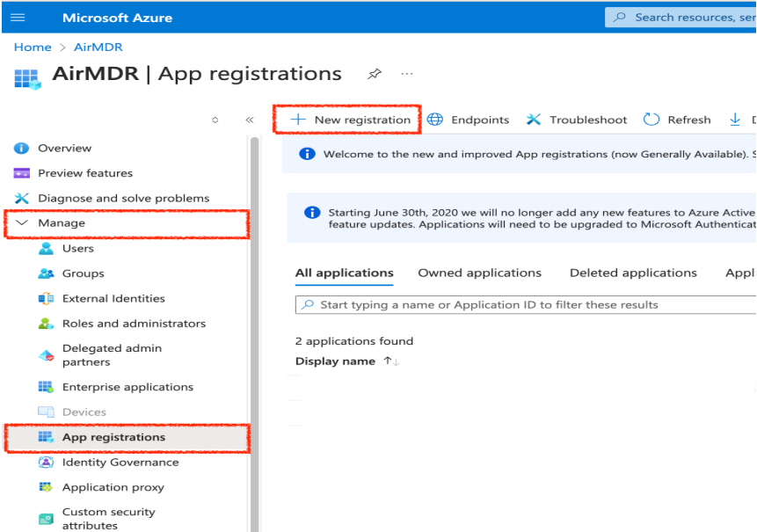Click New registration
This screenshot has width=757, height=532.
coord(351,120)
